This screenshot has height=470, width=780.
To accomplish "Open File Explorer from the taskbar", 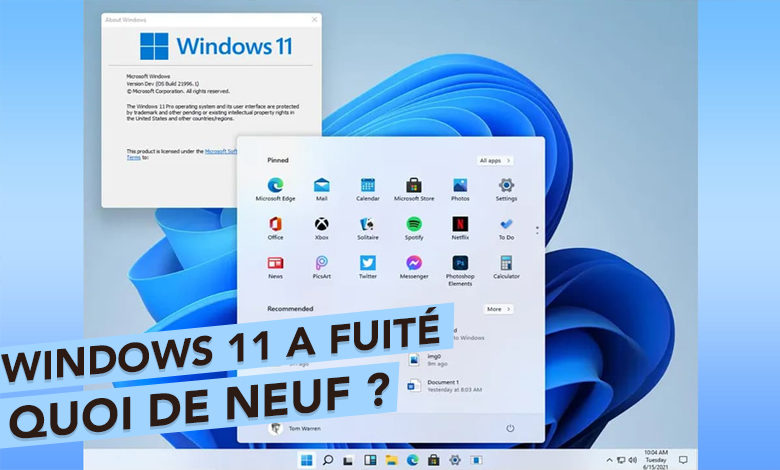I will pos(391,460).
